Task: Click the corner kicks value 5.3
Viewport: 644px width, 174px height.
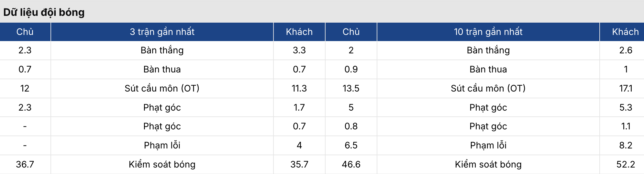Action: tap(626, 107)
